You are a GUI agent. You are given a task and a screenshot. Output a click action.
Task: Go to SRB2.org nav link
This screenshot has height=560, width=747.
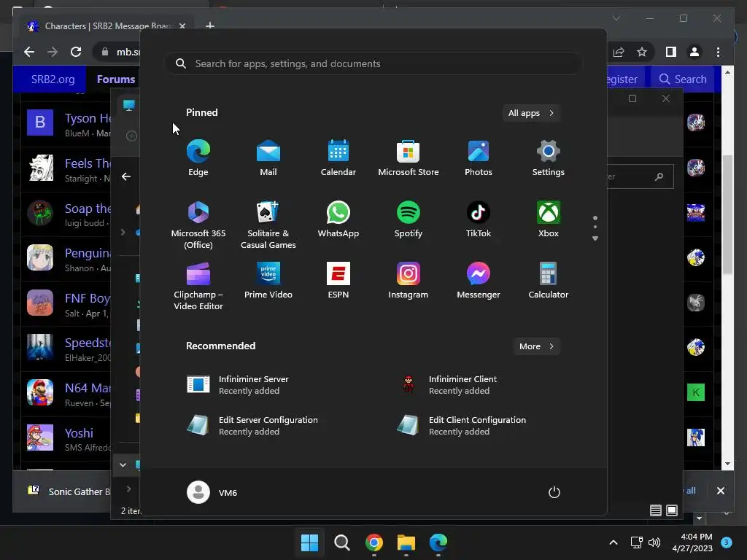point(53,79)
